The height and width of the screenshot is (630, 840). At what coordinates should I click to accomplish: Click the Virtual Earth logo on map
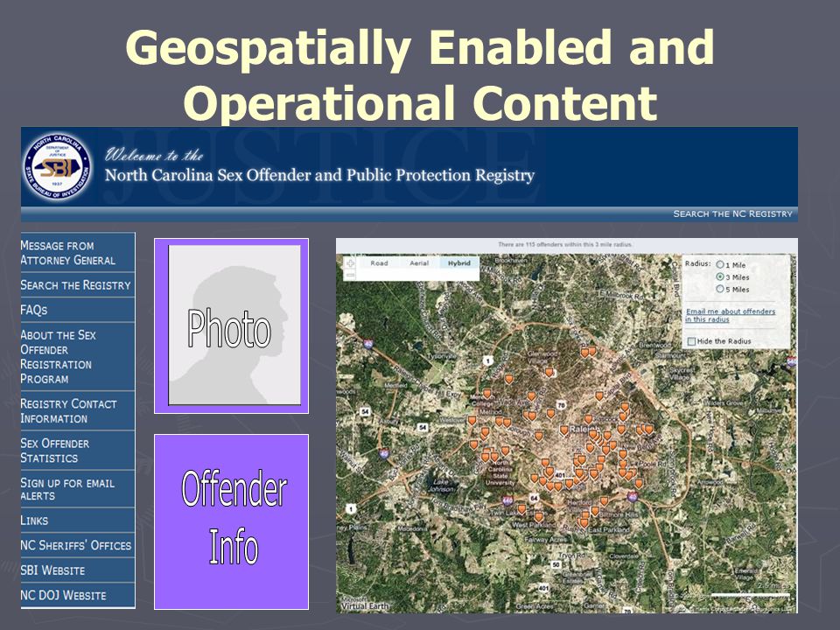pos(364,605)
